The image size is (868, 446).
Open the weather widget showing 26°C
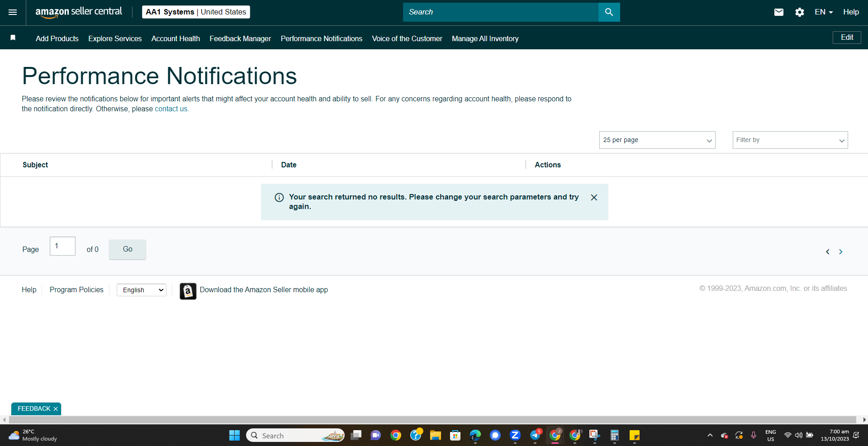pyautogui.click(x=33, y=435)
